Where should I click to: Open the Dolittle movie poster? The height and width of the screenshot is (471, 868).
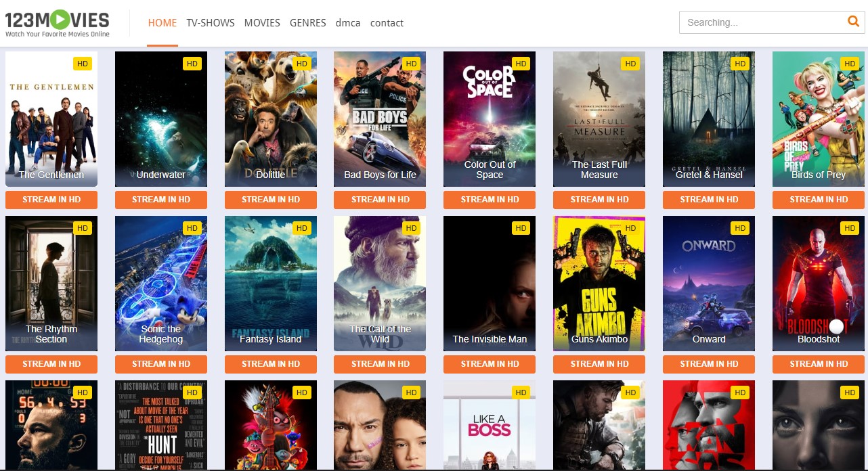(x=271, y=119)
